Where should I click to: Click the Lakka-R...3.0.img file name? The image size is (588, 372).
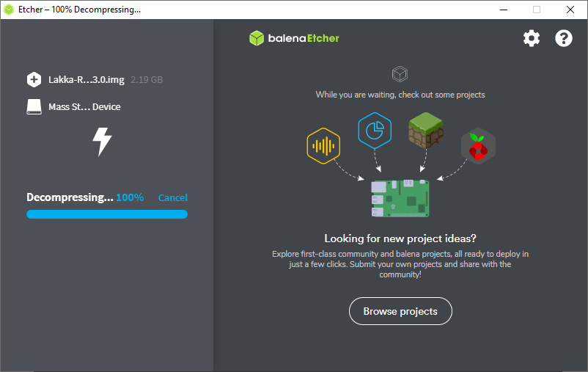pos(87,79)
